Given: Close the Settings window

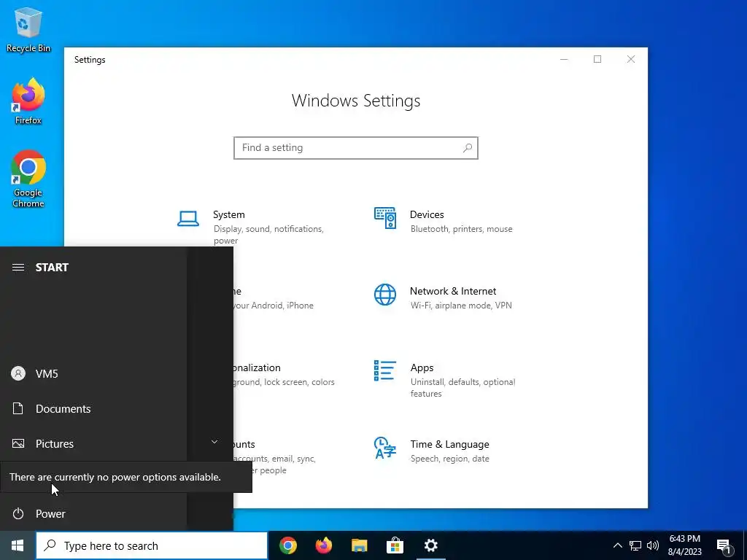Looking at the screenshot, I should tap(631, 59).
